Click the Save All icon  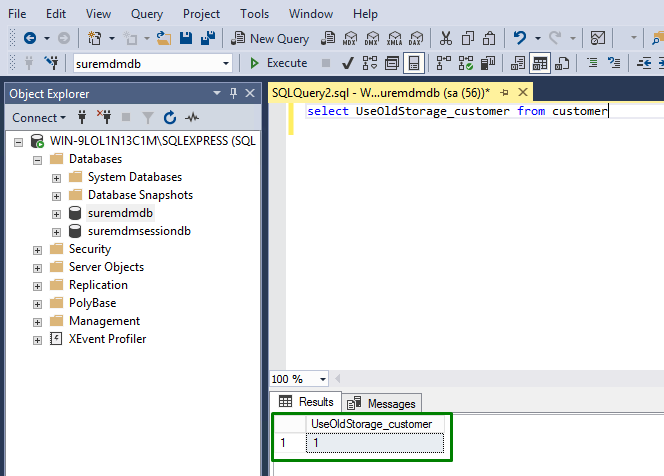[208, 39]
